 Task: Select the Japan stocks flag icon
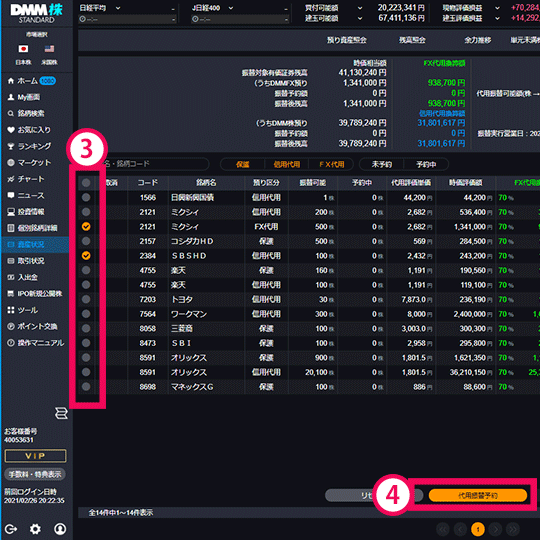tap(23, 49)
